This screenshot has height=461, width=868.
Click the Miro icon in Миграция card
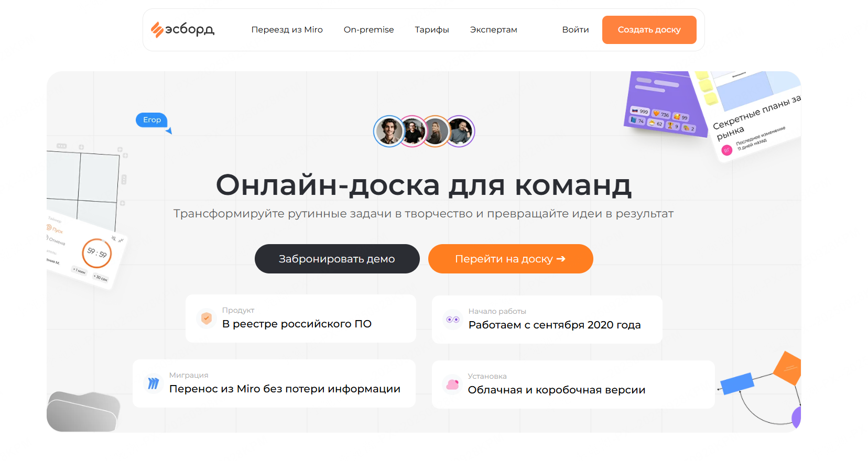[153, 383]
